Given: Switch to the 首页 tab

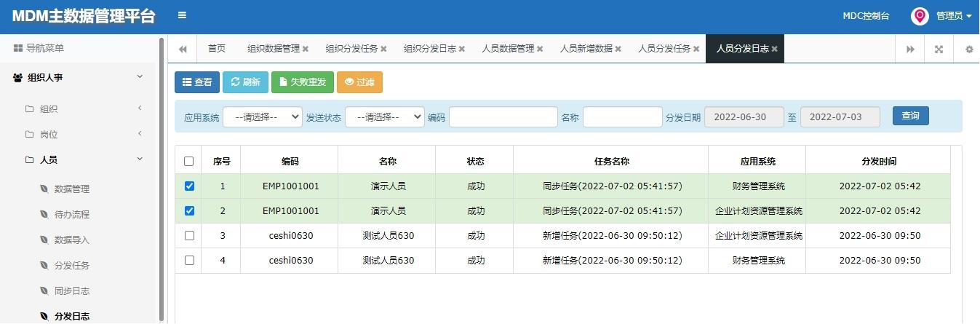Looking at the screenshot, I should pos(217,49).
